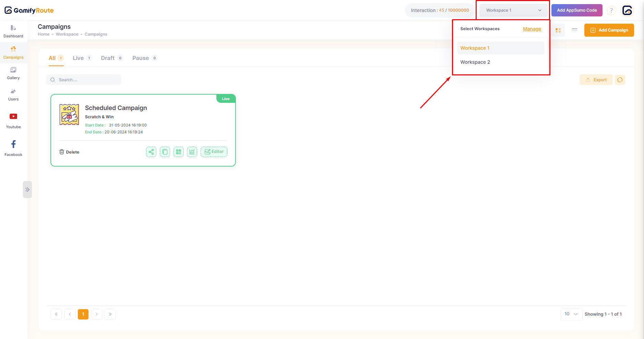The image size is (644, 339).
Task: Click the share icon on Scheduled Campaign card
Action: click(151, 152)
